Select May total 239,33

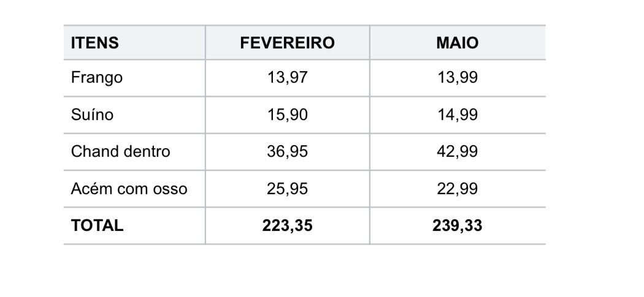coord(458,225)
